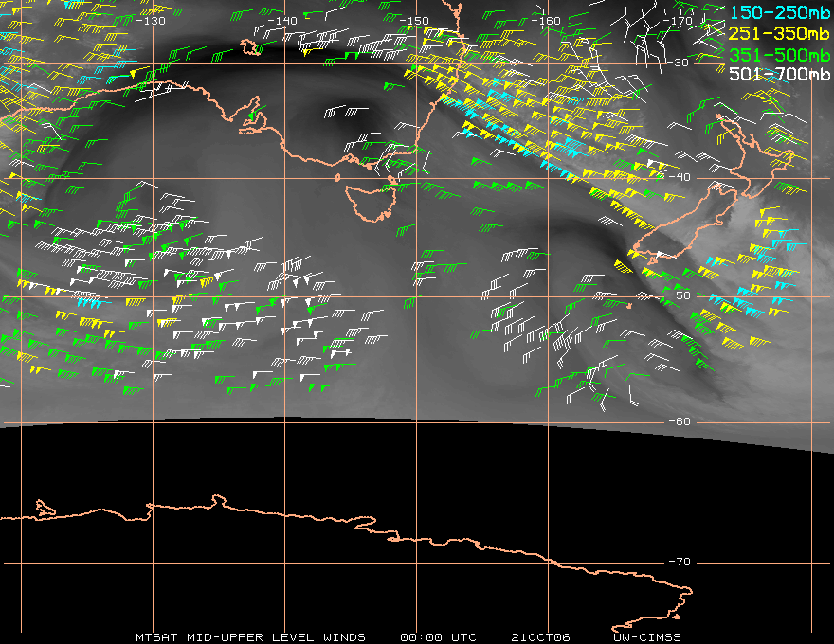Screen dimensions: 834x644
Task: Click the MTSAT MID-UPPER LEVEL WINDS title
Action: (x=250, y=637)
